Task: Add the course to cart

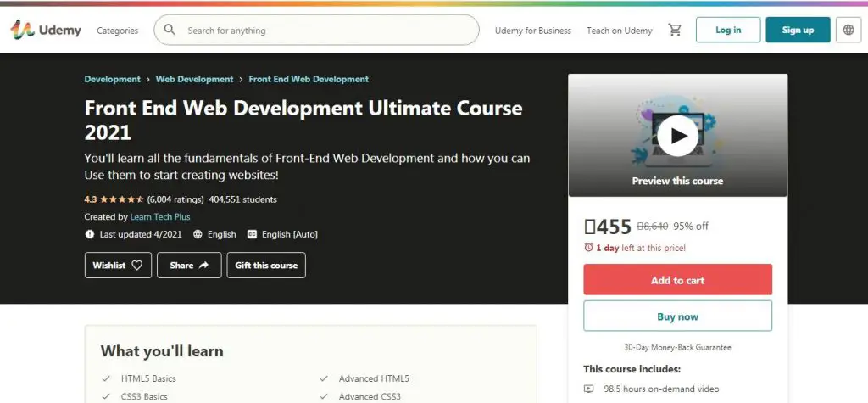Action: point(677,280)
